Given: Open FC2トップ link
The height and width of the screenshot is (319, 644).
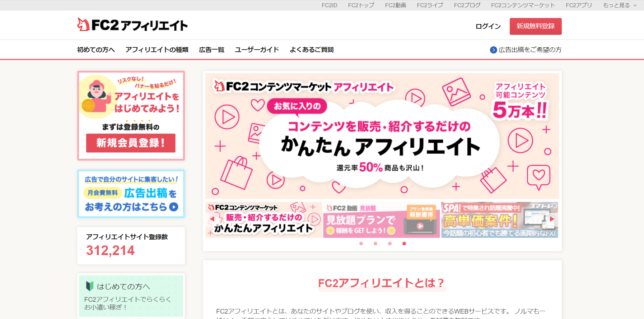Looking at the screenshot, I should [361, 5].
